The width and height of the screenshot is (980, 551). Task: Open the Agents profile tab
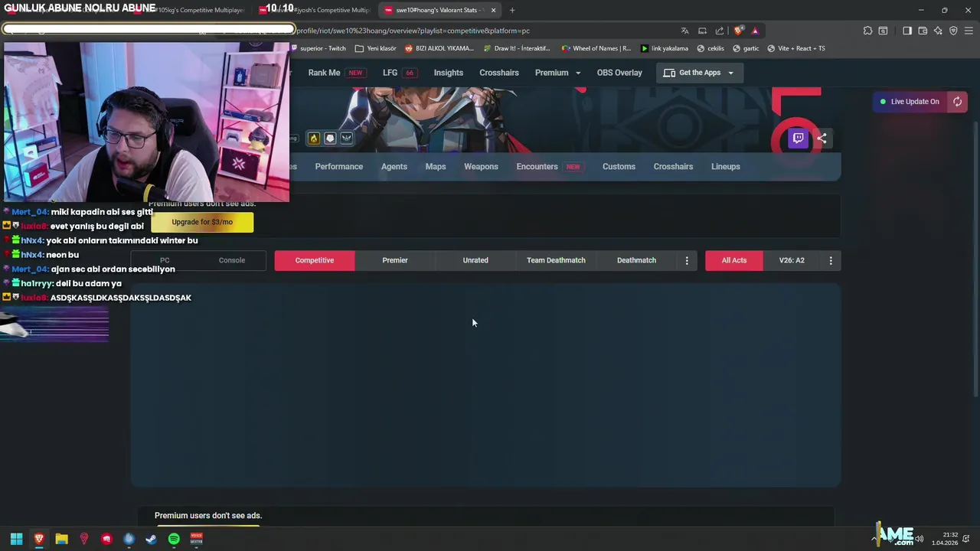tap(394, 167)
